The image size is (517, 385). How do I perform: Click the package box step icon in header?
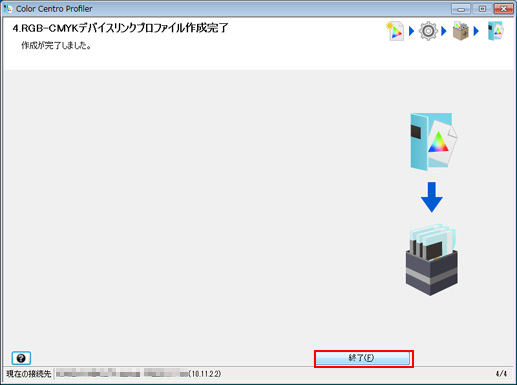(461, 31)
